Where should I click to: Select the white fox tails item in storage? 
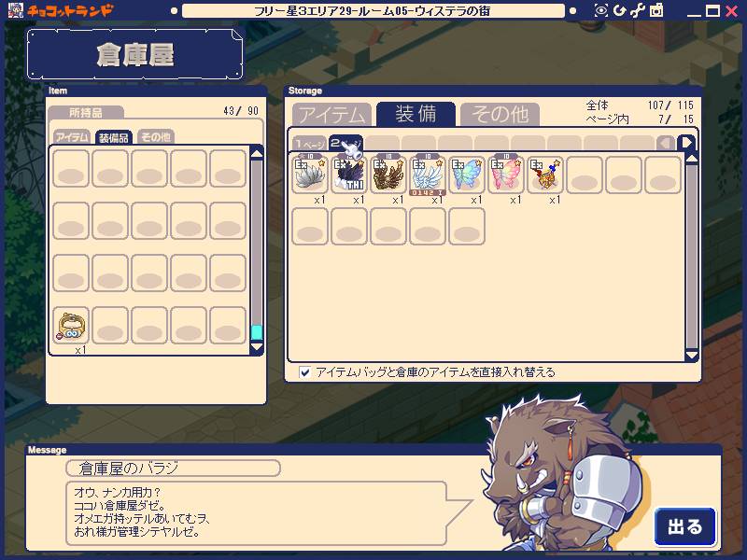pos(310,175)
